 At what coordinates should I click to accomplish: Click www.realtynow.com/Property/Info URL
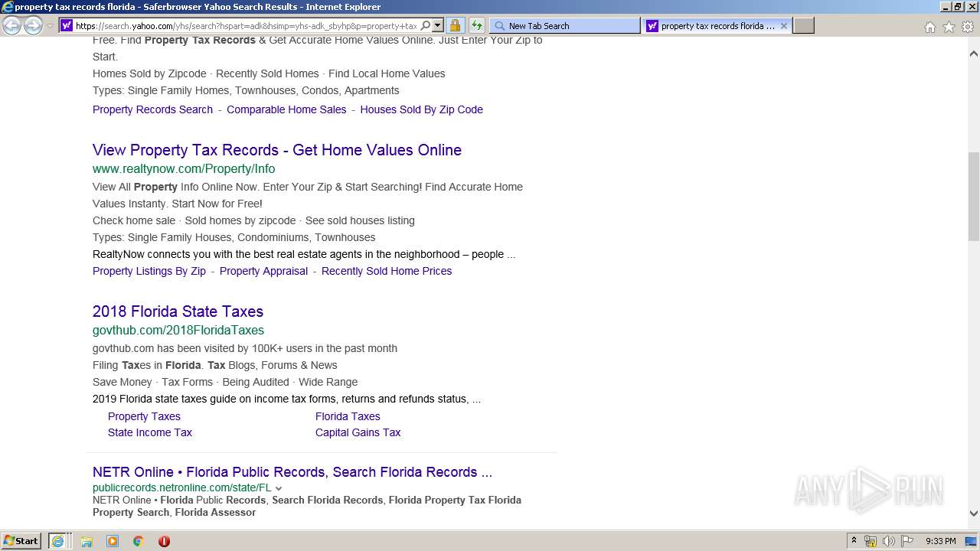pos(184,168)
